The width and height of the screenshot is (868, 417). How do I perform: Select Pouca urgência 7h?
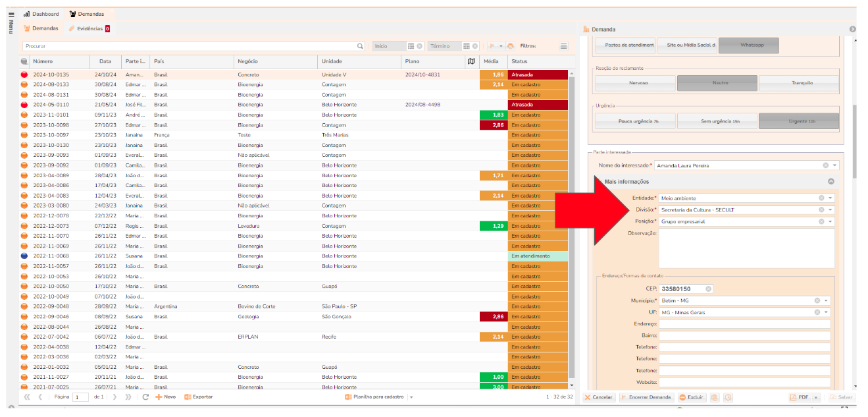click(x=635, y=121)
